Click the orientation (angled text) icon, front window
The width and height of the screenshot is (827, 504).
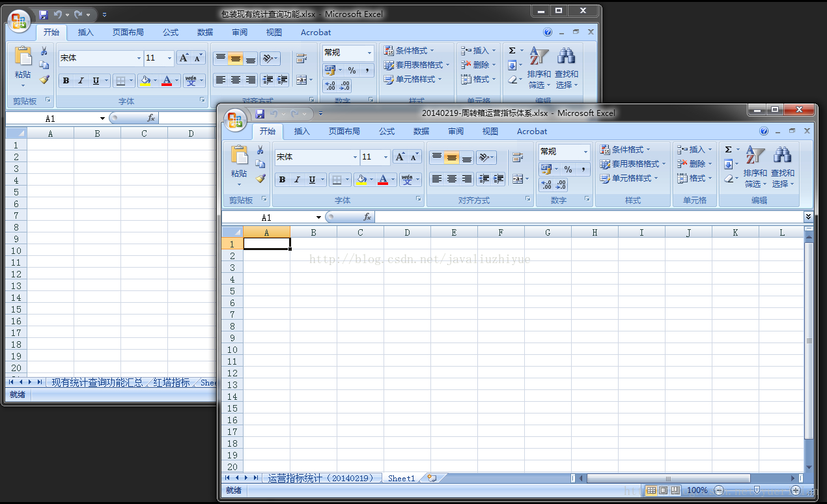485,157
